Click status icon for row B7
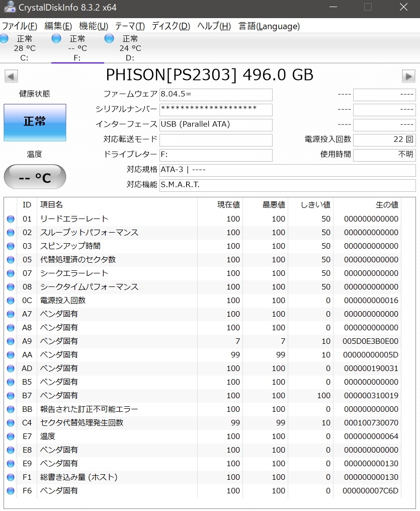The image size is (420, 511). coord(11,396)
